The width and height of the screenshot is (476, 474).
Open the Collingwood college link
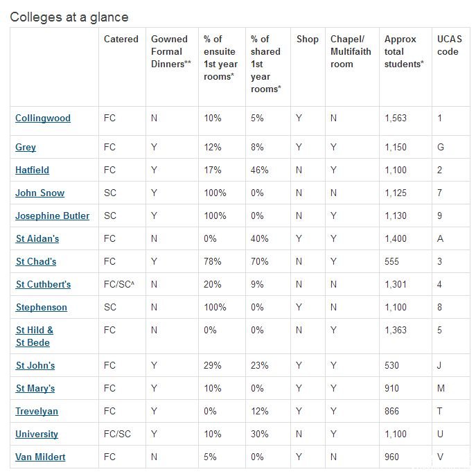43,118
